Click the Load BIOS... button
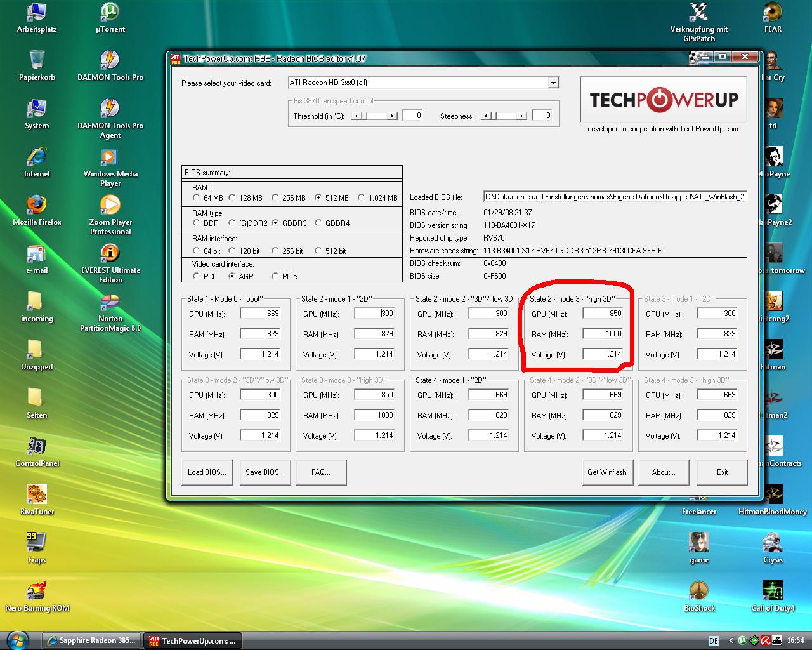 [207, 472]
